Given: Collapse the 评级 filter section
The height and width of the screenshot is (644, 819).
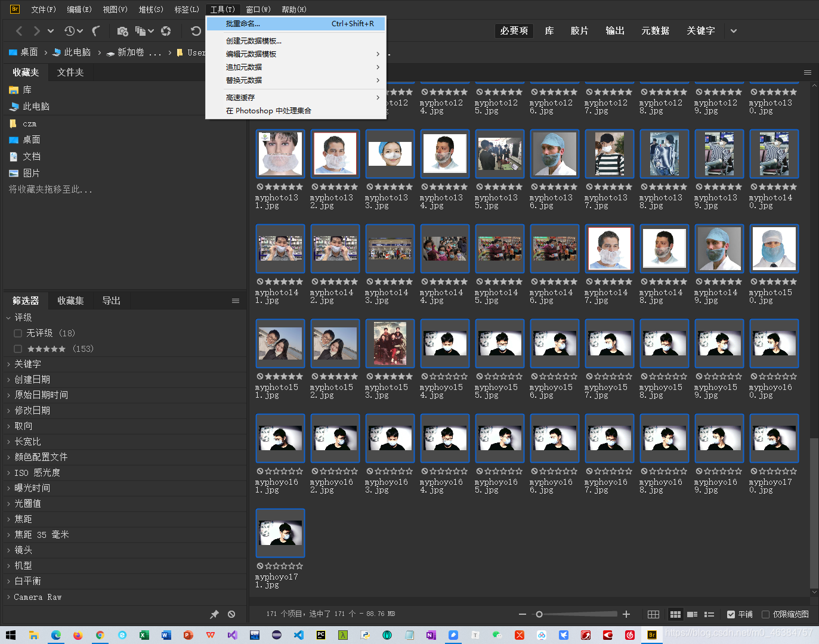Looking at the screenshot, I should coord(8,318).
